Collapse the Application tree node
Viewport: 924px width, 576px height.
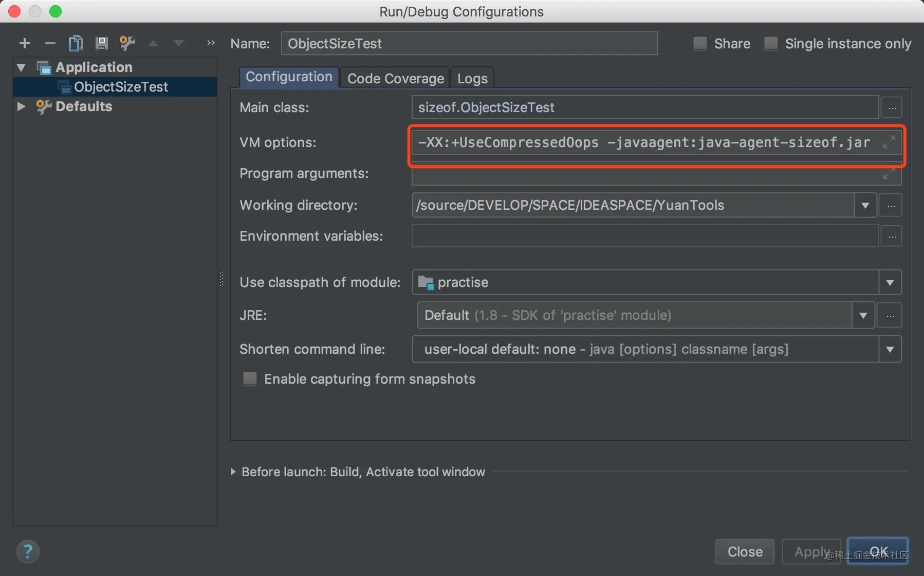point(22,67)
